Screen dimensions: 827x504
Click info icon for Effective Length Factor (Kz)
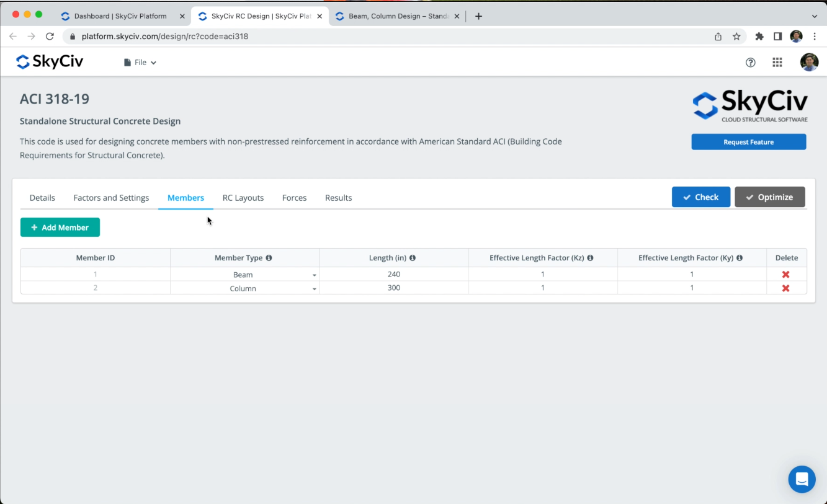[590, 258]
